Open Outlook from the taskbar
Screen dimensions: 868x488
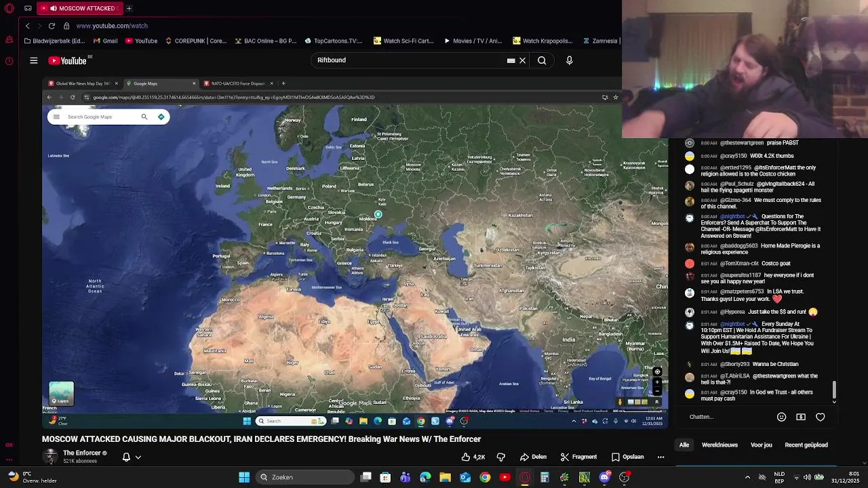[465, 477]
